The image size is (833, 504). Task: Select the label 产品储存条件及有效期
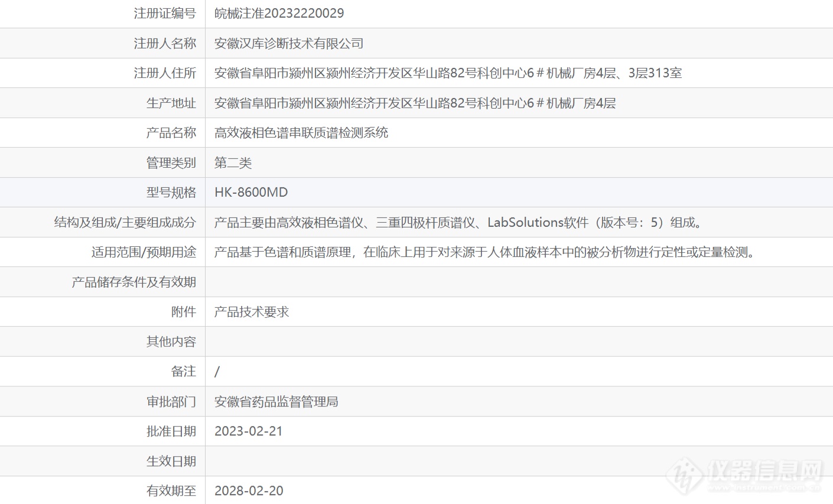(134, 282)
